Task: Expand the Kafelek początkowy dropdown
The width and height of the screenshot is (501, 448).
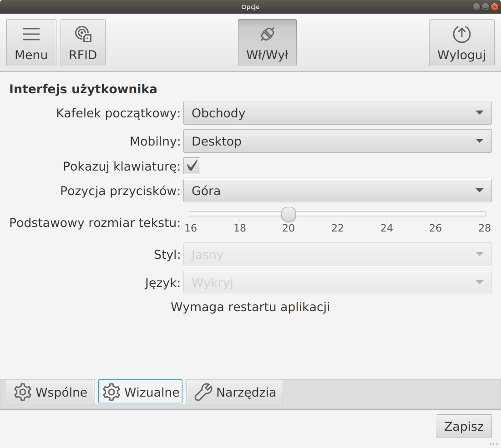Action: click(x=337, y=113)
